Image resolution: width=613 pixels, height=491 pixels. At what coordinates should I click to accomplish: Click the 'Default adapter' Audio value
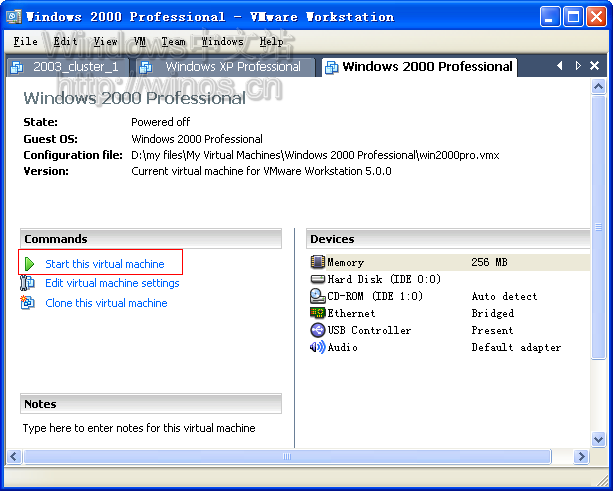point(516,347)
